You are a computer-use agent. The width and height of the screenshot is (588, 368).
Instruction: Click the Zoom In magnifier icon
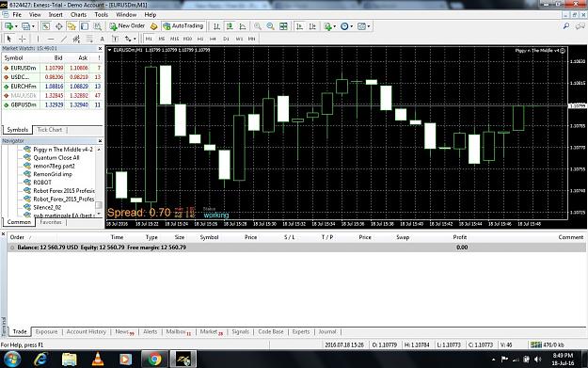tap(257, 26)
